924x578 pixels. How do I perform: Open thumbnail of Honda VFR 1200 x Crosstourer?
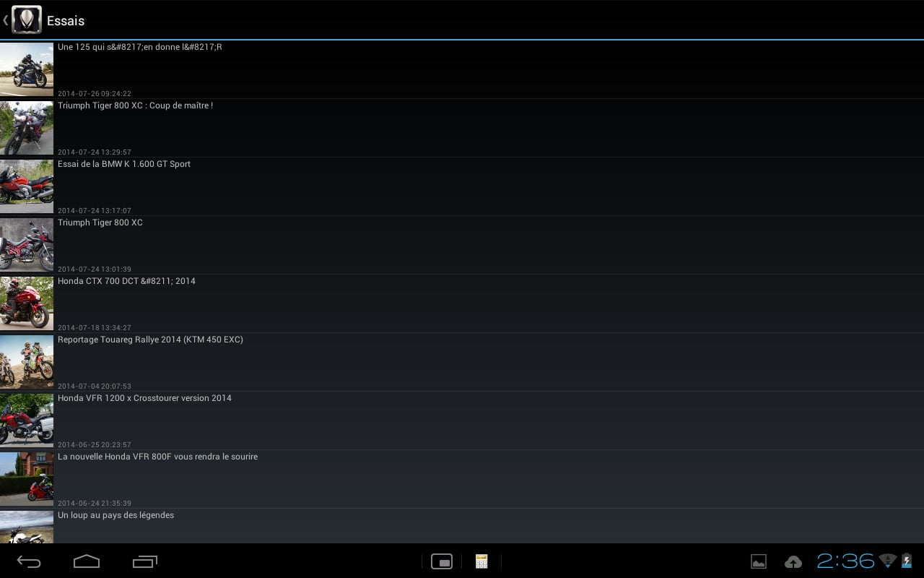pos(27,420)
